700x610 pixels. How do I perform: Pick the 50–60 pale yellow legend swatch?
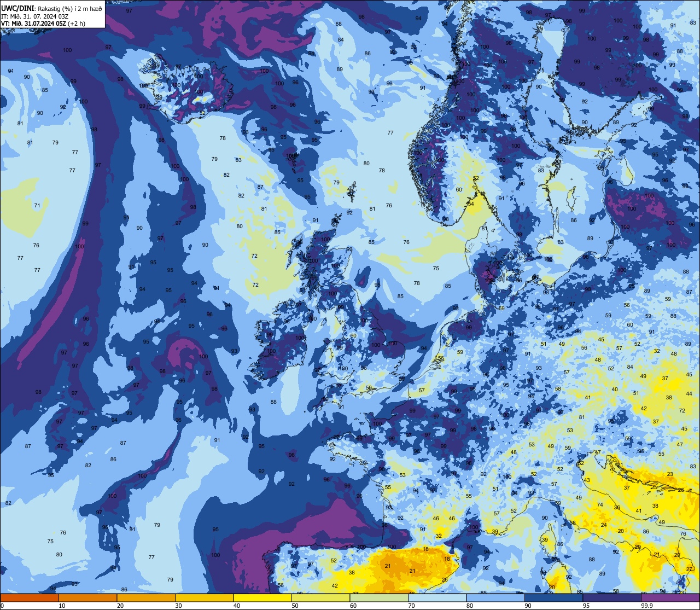320,597
